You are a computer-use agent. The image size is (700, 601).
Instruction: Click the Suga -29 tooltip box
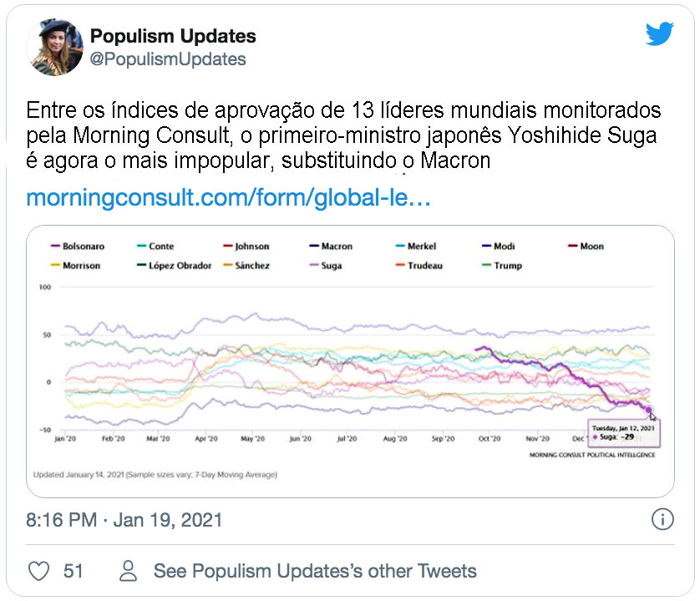coord(624,432)
